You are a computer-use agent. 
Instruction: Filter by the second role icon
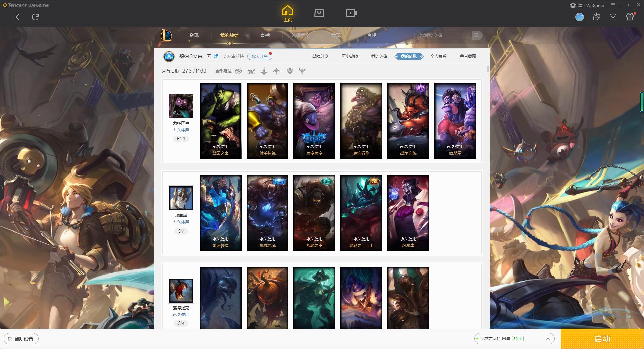point(251,71)
